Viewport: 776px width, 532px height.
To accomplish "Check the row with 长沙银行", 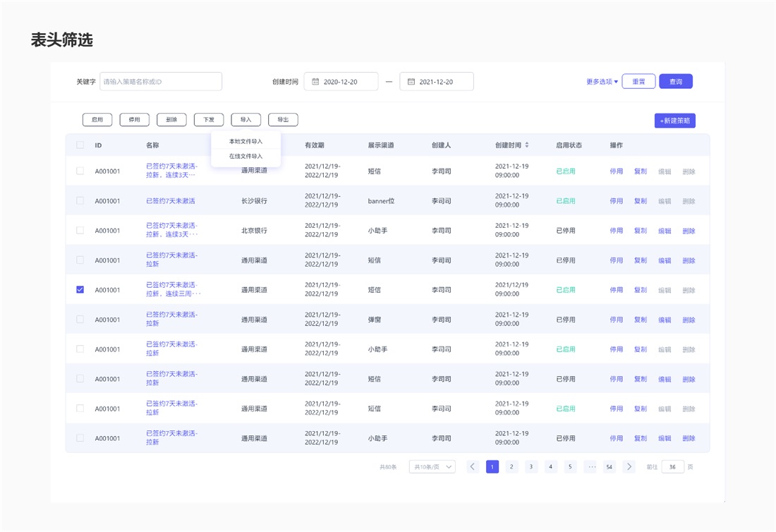I will pyautogui.click(x=80, y=200).
